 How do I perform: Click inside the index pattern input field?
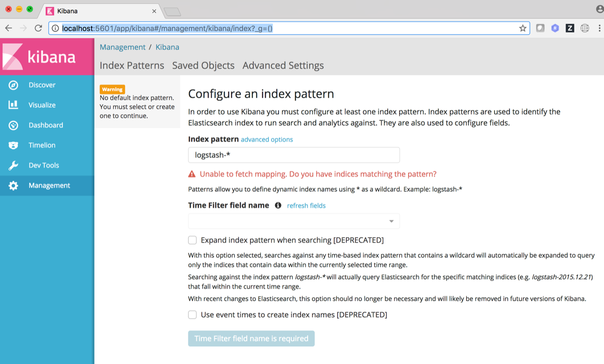294,155
